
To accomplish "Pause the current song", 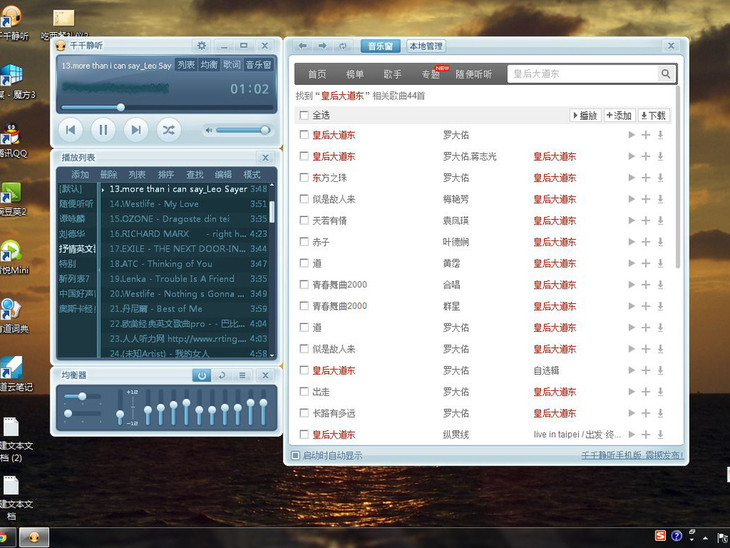I will 103,130.
